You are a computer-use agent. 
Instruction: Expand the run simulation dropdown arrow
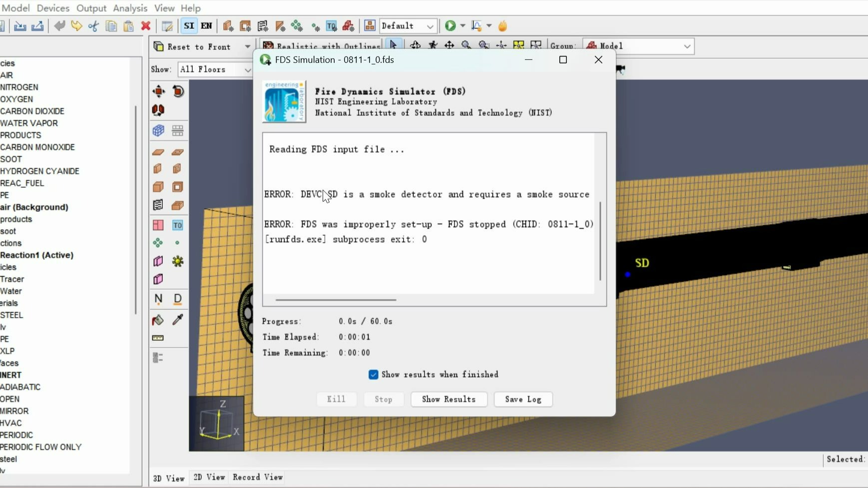(463, 26)
